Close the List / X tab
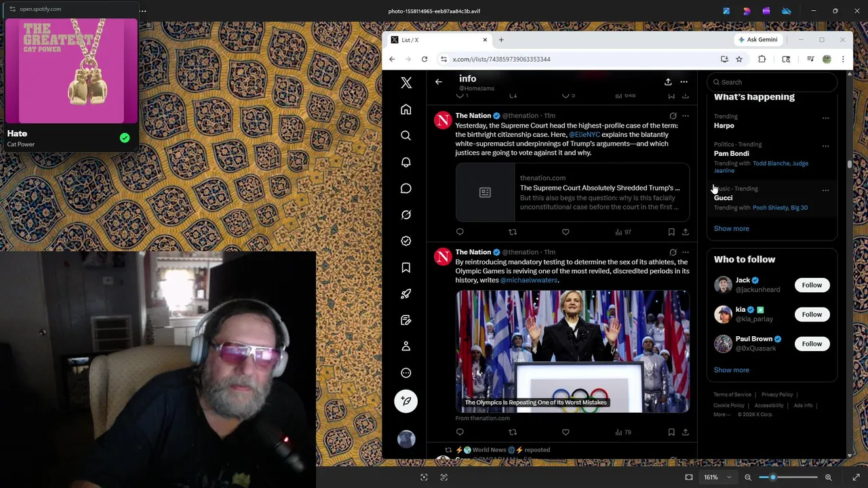868x488 pixels. pos(485,40)
